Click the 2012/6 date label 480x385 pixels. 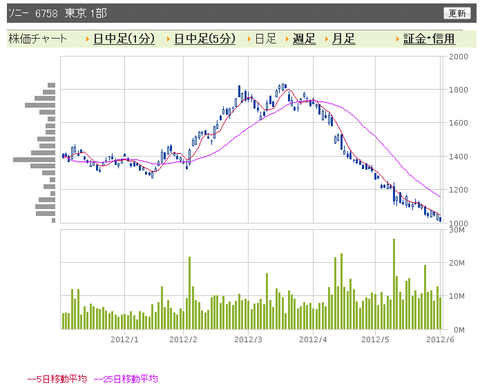coord(440,340)
